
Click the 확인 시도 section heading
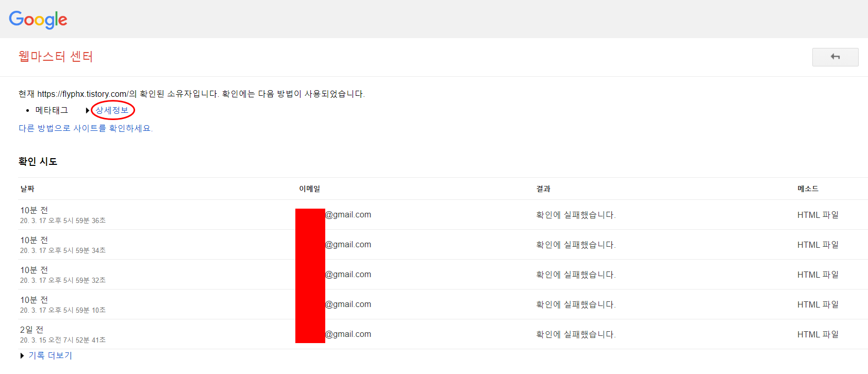[38, 162]
